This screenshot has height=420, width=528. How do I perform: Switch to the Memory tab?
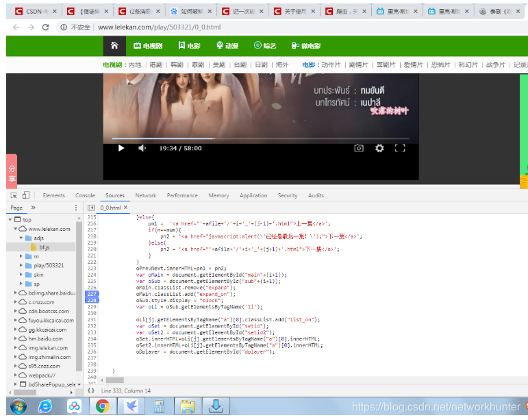pyautogui.click(x=218, y=195)
